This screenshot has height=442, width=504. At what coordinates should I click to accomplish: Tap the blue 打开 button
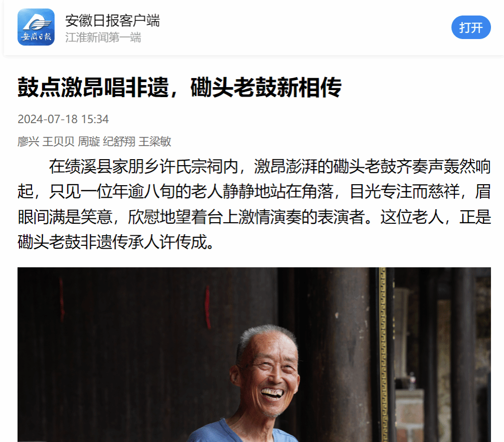(471, 28)
